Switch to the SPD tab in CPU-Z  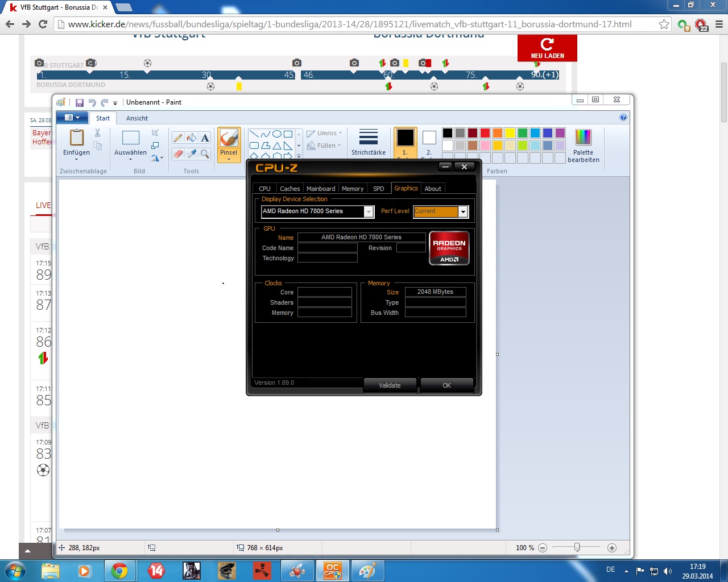point(379,189)
